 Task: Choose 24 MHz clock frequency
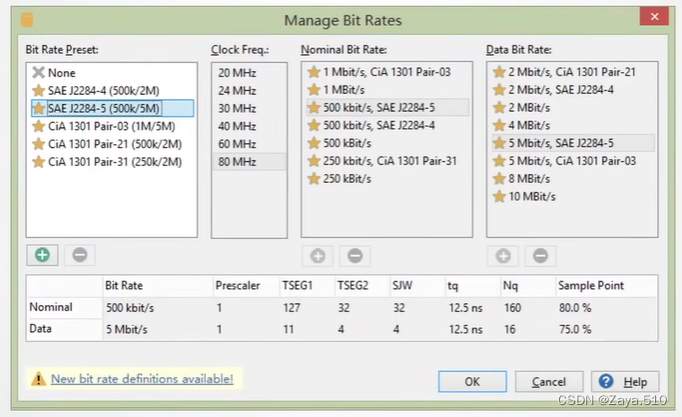(x=249, y=90)
